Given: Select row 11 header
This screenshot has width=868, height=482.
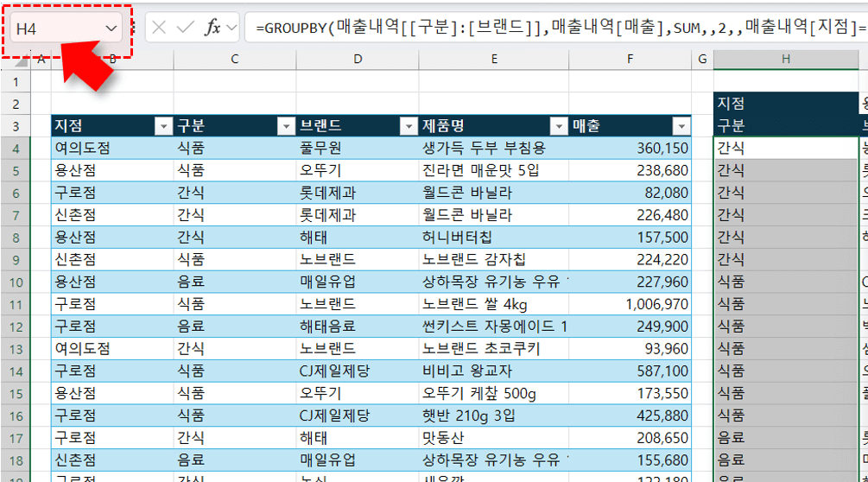Looking at the screenshot, I should [x=16, y=304].
